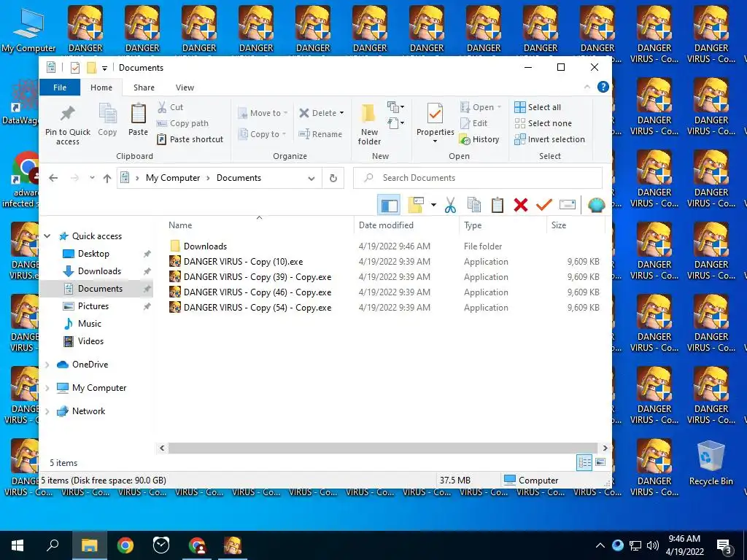Viewport: 747px width, 560px height.
Task: Click the clipboard Paste icon in Classic toolbar
Action: (x=498, y=205)
